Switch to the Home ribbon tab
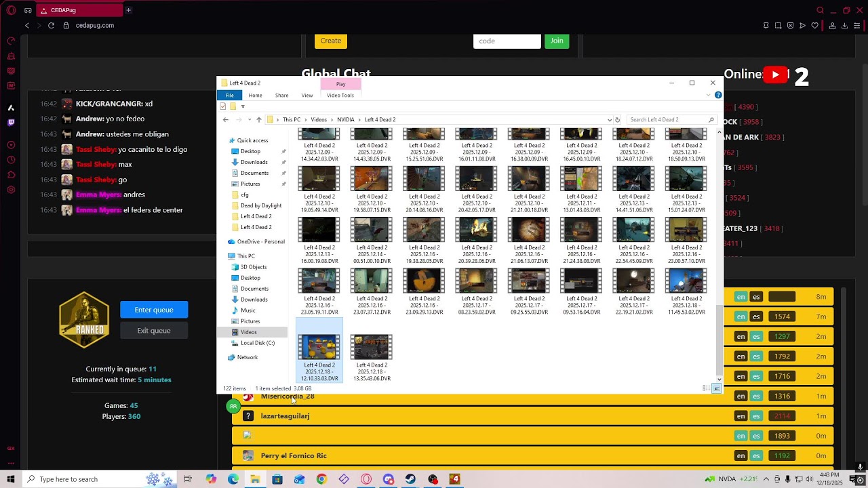868x488 pixels. tap(255, 96)
